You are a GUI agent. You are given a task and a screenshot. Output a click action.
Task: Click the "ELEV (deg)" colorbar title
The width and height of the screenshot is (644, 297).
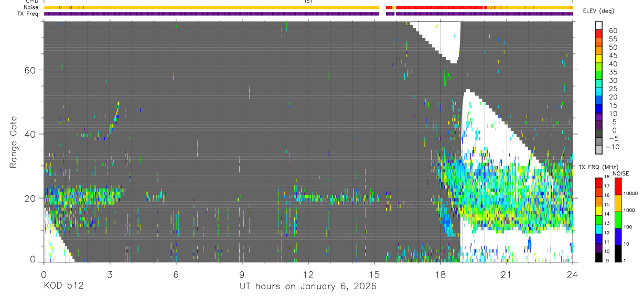coord(599,11)
